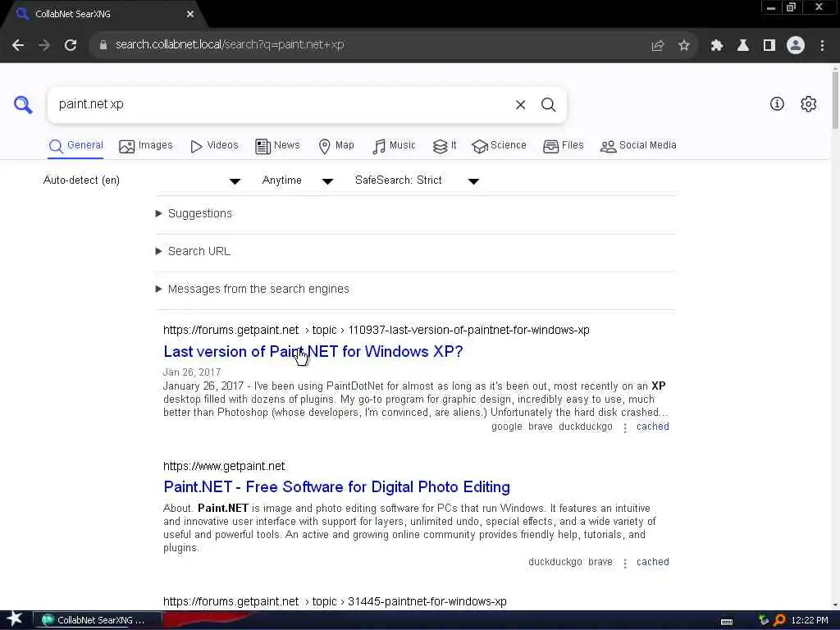The image size is (840, 630).
Task: Click the browser forward arrow
Action: pos(44,45)
